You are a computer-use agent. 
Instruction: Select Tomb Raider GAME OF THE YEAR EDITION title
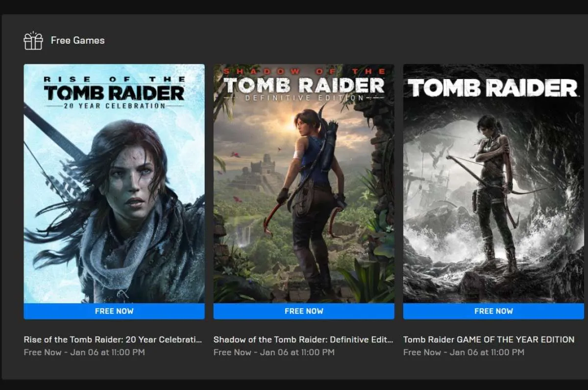(x=489, y=339)
